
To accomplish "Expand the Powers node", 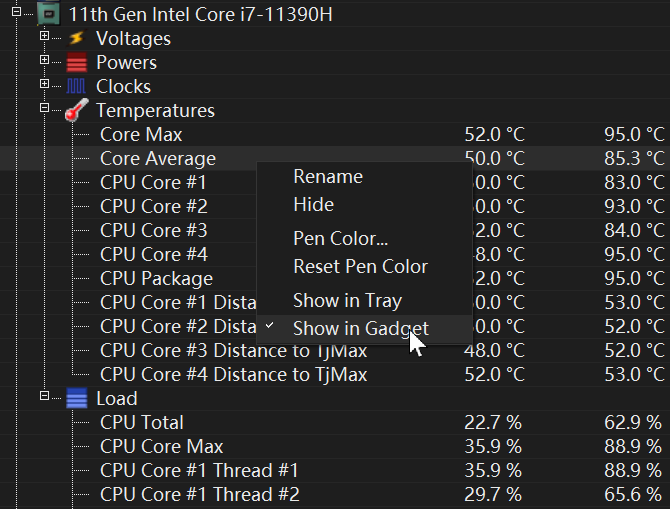I will point(44,59).
